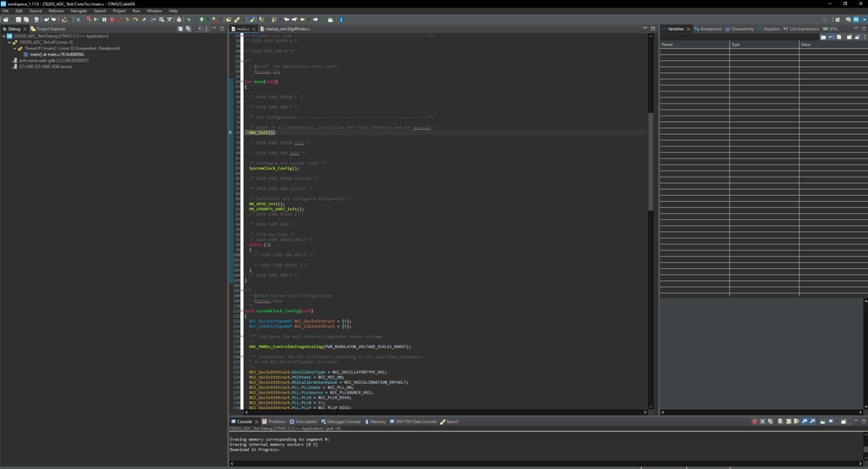Open the Registers view
This screenshot has height=469, width=868.
coord(771,29)
